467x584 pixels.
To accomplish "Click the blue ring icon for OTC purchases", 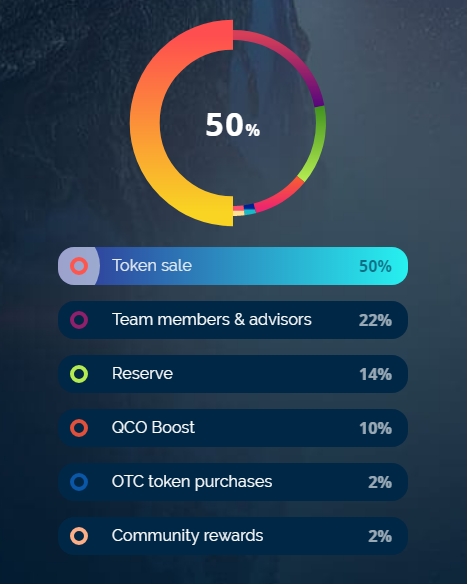I will tap(79, 482).
